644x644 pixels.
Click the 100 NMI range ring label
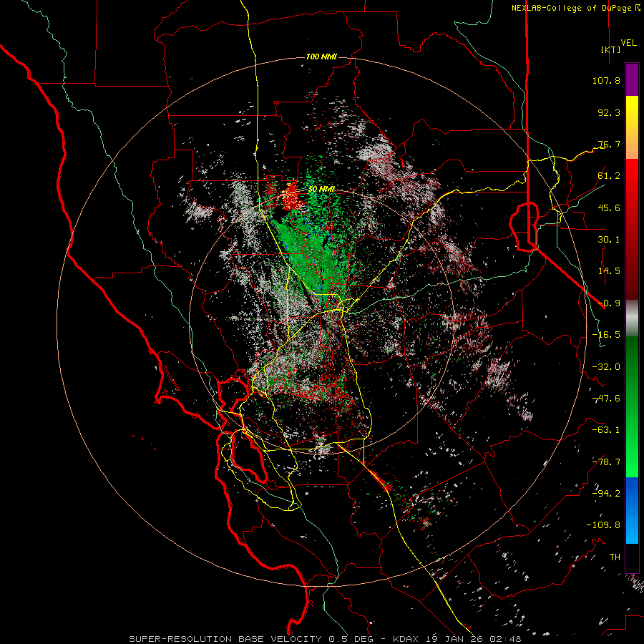pyautogui.click(x=321, y=57)
